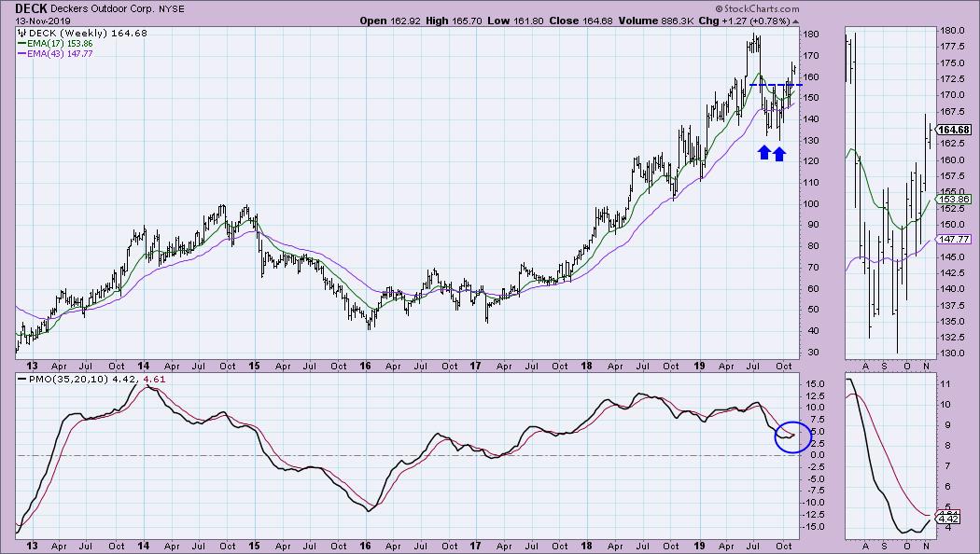Click the High 165.70 value

454,21
